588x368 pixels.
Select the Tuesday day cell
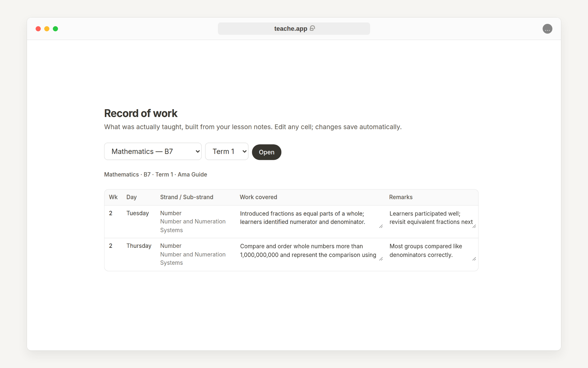click(x=138, y=213)
